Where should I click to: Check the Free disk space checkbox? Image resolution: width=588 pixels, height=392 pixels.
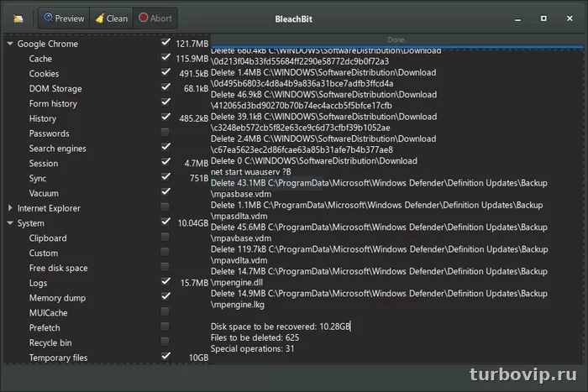click(x=165, y=266)
